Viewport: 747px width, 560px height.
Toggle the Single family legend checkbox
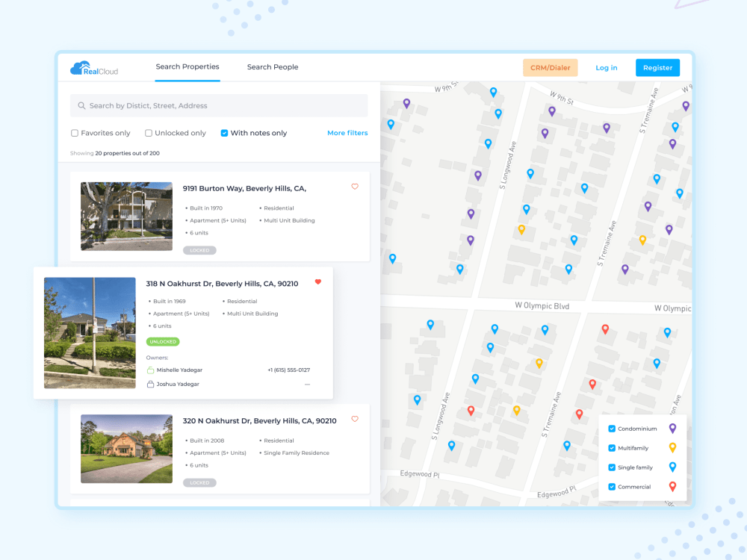[x=612, y=467]
